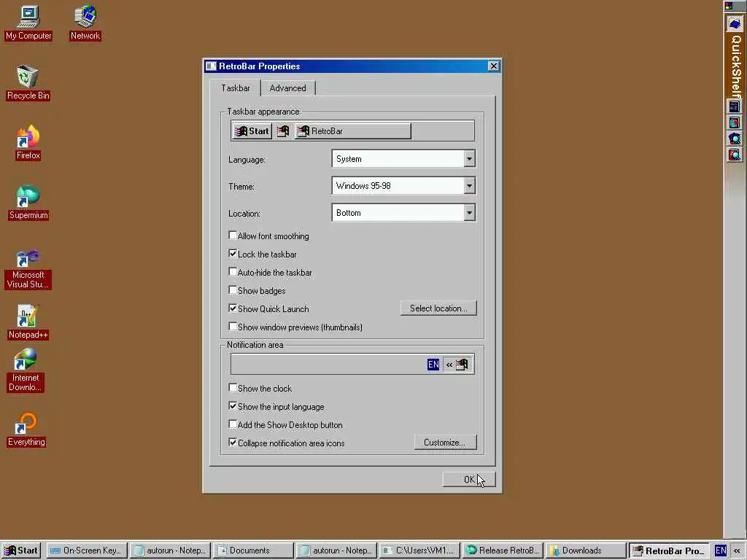The height and width of the screenshot is (560, 747).
Task: Switch to the C:\Users\VM1 taskbar window
Action: [419, 551]
